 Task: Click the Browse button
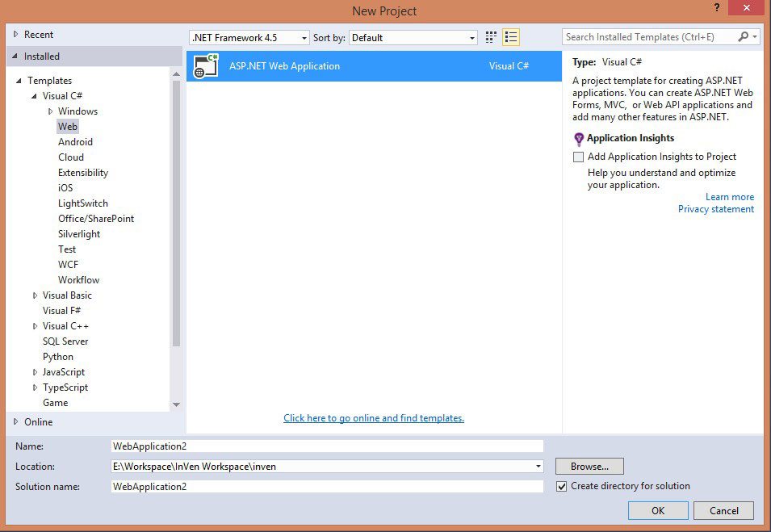589,467
